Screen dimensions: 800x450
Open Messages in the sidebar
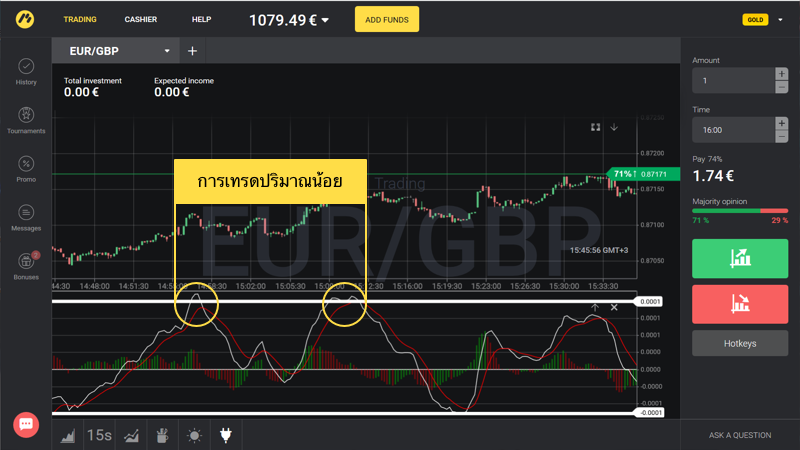pyautogui.click(x=26, y=217)
